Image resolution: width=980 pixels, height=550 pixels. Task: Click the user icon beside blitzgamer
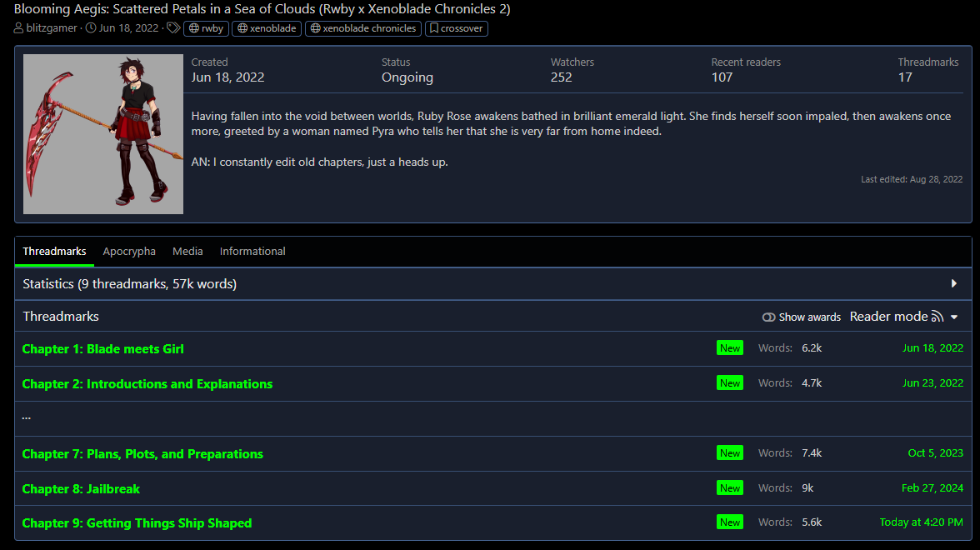coord(18,28)
